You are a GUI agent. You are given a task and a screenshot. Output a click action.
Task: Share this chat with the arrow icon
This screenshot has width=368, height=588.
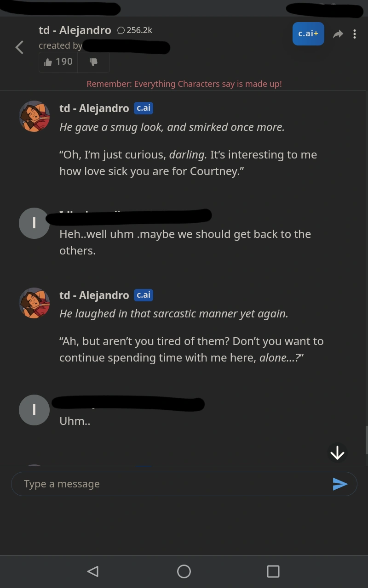(x=338, y=34)
